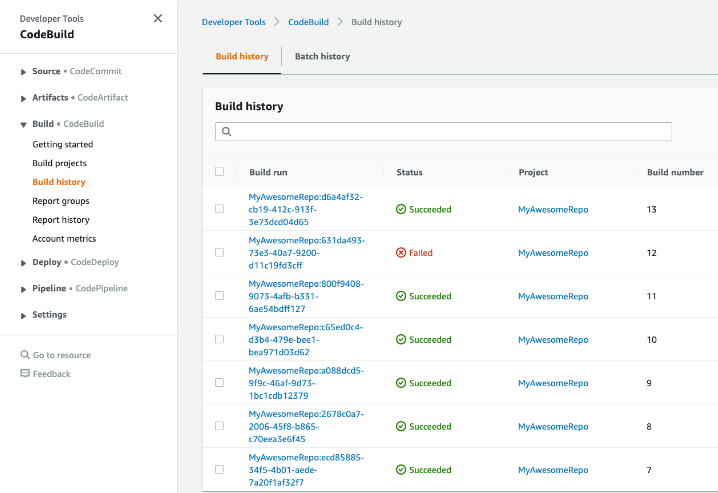Click build number 13 cell
The width and height of the screenshot is (718, 493).
pos(652,209)
